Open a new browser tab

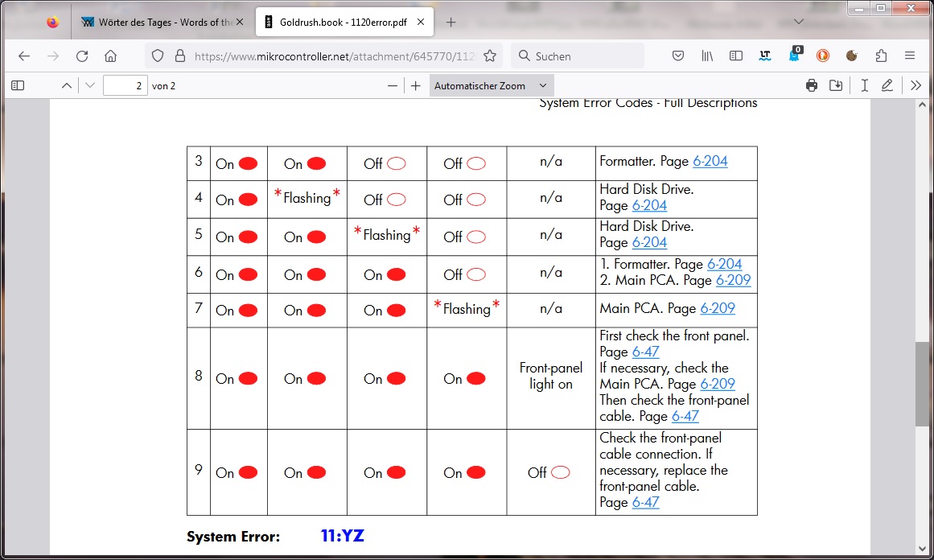tap(451, 23)
